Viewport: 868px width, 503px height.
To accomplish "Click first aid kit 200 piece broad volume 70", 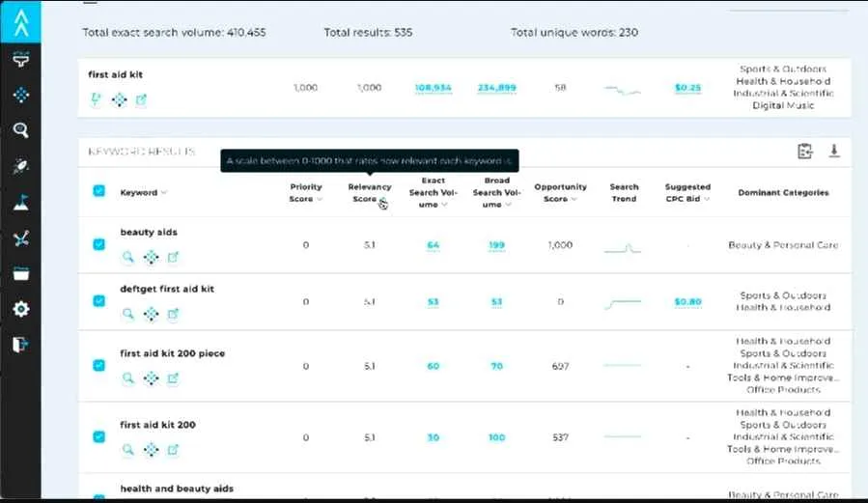I will 496,366.
